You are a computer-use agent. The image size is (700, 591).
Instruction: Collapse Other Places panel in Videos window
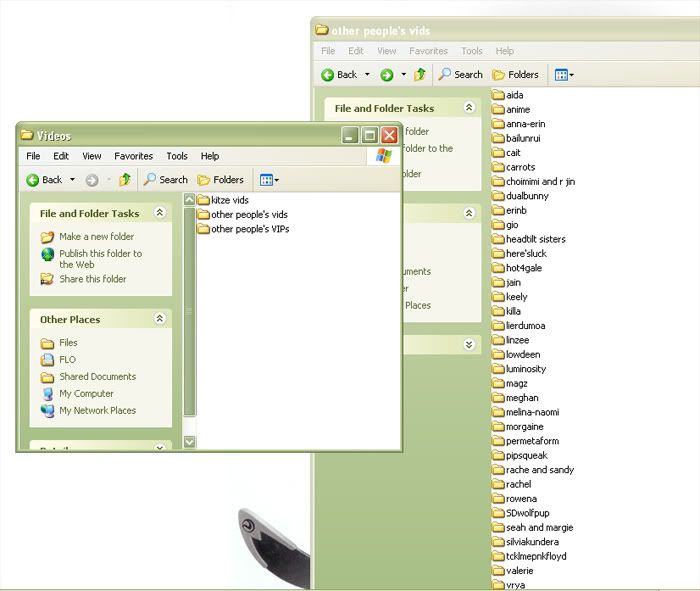[160, 318]
